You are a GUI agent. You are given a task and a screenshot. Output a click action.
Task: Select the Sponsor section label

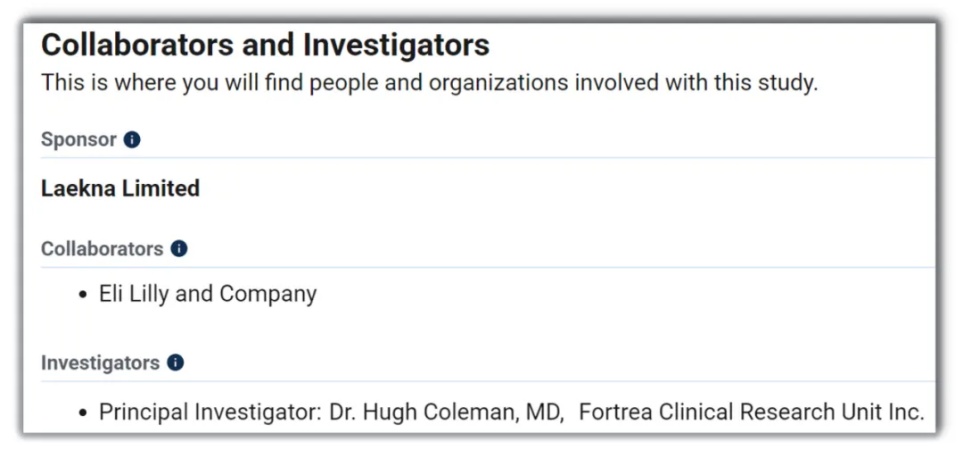79,140
